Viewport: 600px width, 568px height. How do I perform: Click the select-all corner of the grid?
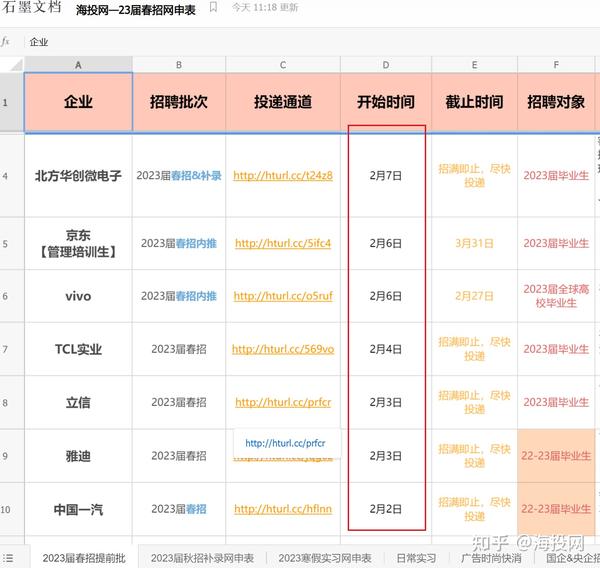(12, 64)
